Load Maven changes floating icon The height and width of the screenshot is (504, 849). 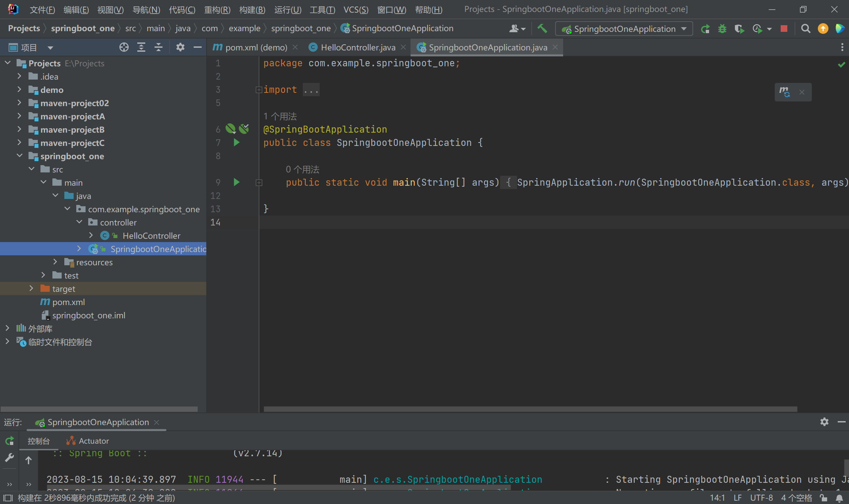pyautogui.click(x=784, y=92)
